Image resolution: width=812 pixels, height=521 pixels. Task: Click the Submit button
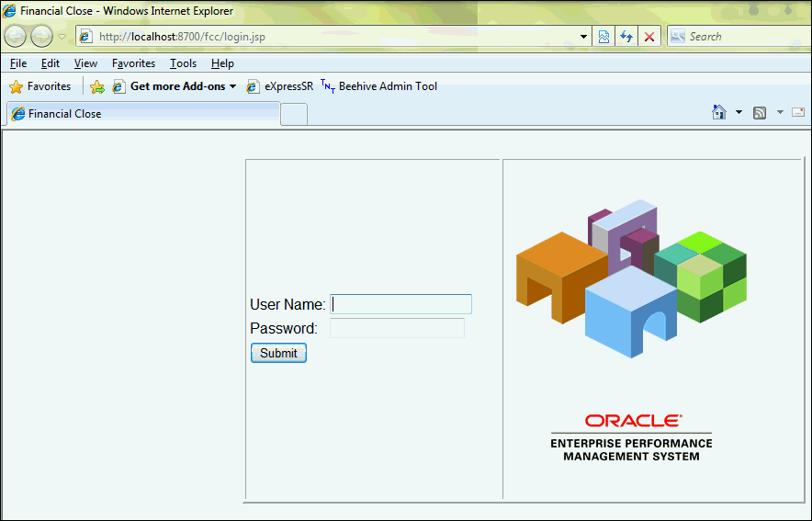tap(278, 353)
